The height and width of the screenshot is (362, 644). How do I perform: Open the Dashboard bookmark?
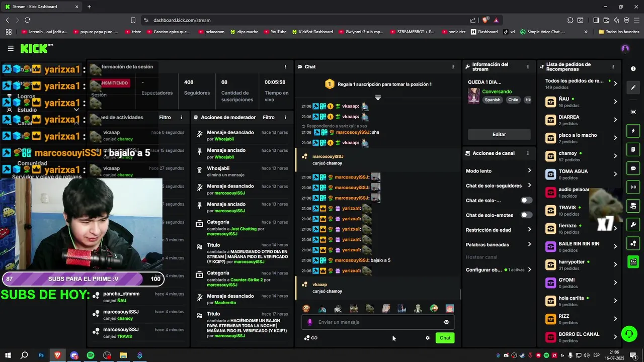(x=484, y=32)
